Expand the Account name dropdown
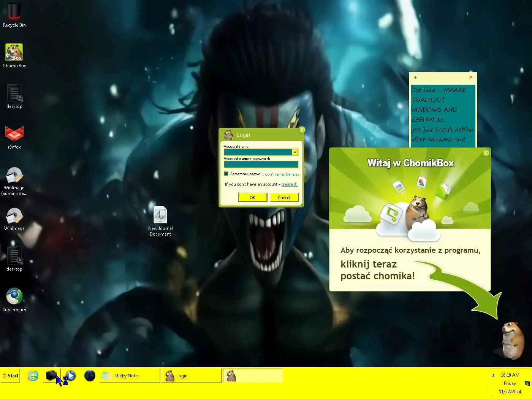Image resolution: width=532 pixels, height=399 pixels. coord(295,152)
